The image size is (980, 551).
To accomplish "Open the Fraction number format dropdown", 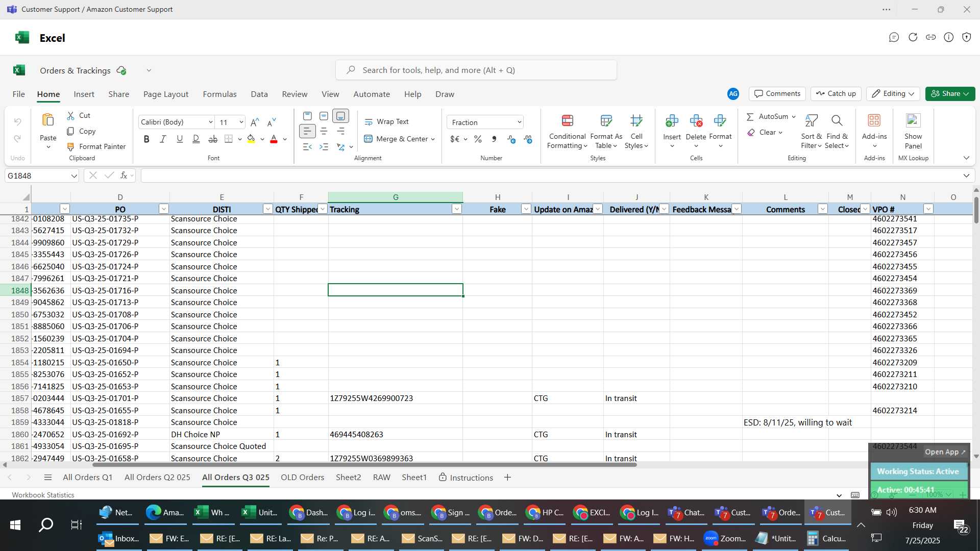I will 519,122.
